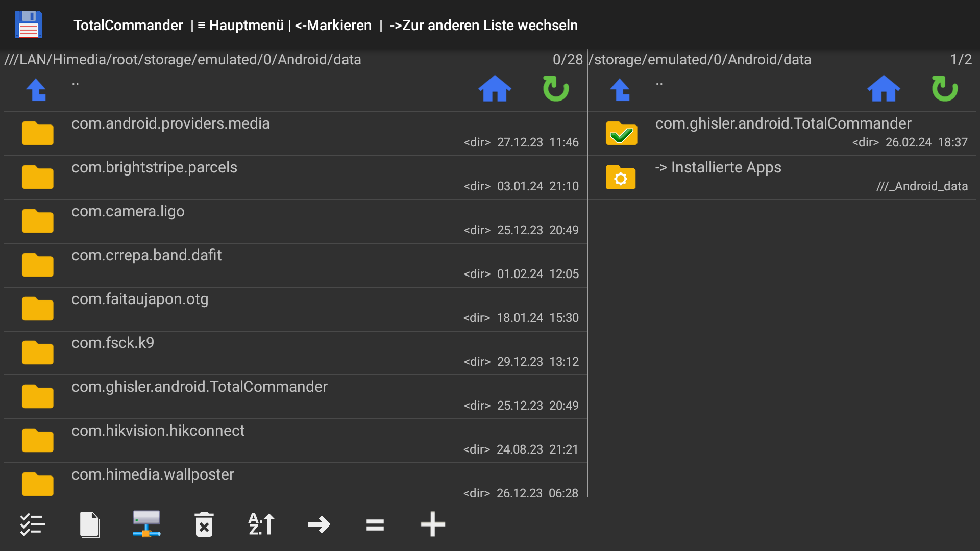
Task: Click folder icon of com.crrepa.band.dafit
Action: (38, 265)
